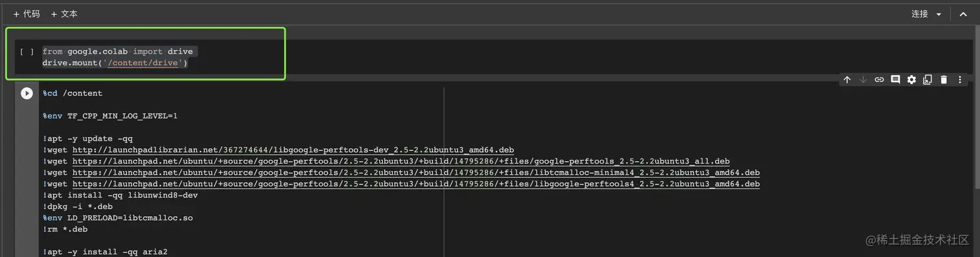Screen dimensions: 980x257
Task: Click the '%env LD_PRELOAD=libtcmalloc.so' line
Action: coord(117,218)
